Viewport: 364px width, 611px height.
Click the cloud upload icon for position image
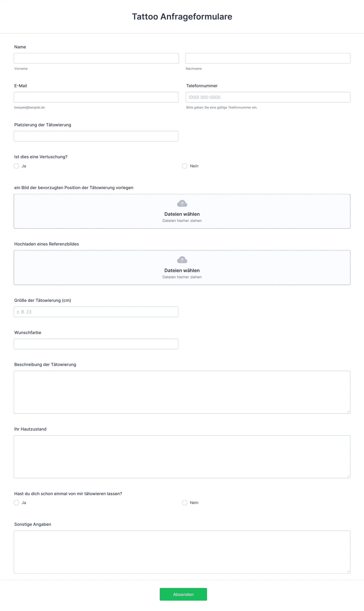[x=182, y=203]
